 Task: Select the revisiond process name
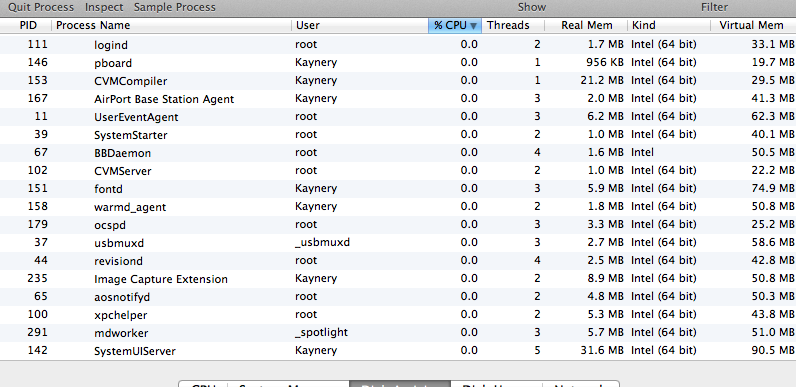(x=118, y=261)
